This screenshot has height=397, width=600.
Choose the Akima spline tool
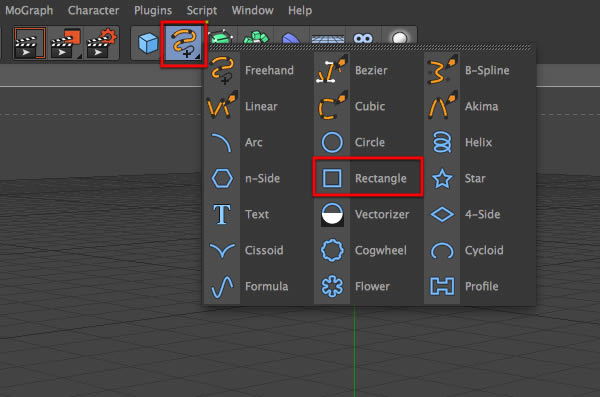coord(479,106)
